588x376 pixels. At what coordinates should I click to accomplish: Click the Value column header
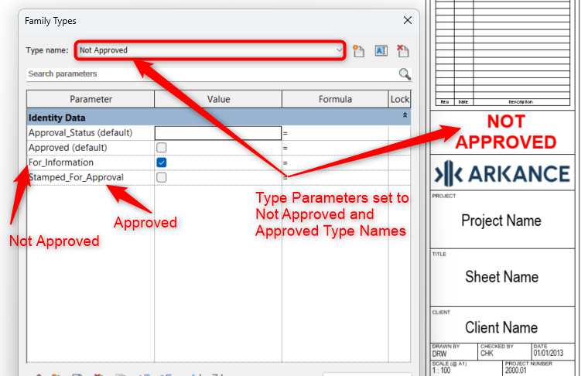(218, 99)
